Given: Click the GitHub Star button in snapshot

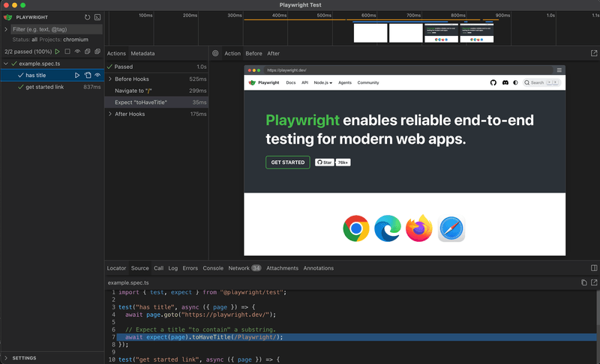Looking at the screenshot, I should (325, 163).
